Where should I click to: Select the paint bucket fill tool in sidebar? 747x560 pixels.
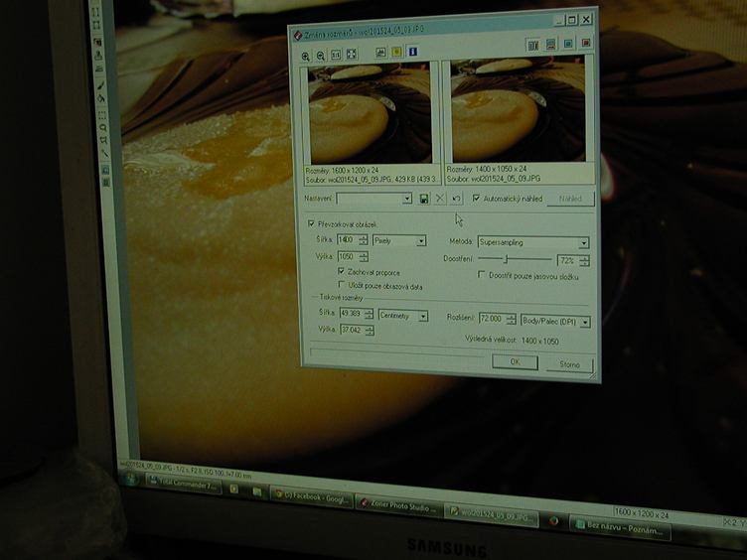point(101,98)
